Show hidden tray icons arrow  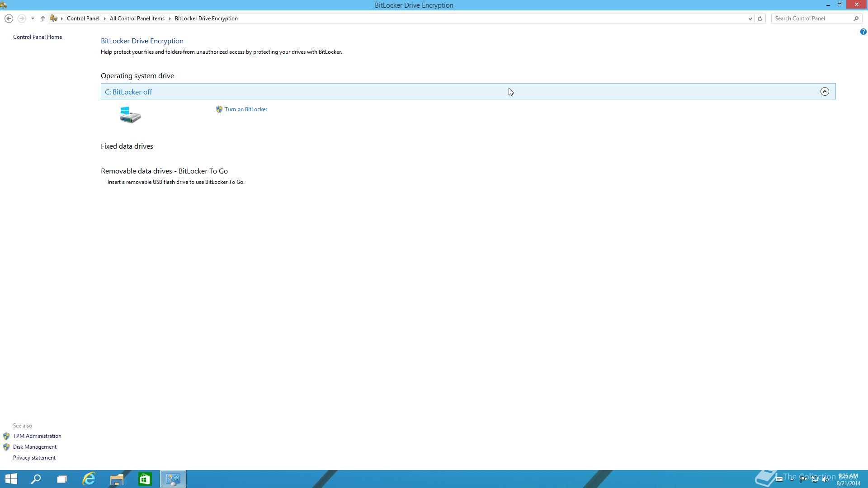(792, 479)
